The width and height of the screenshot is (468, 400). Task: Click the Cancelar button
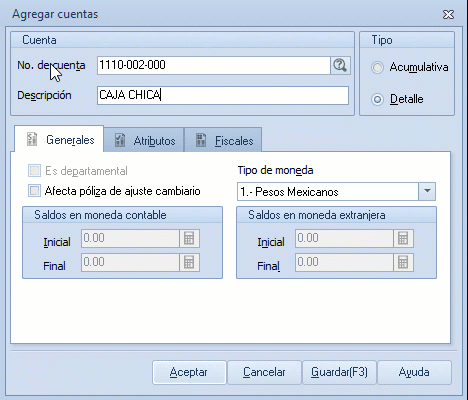(x=264, y=372)
